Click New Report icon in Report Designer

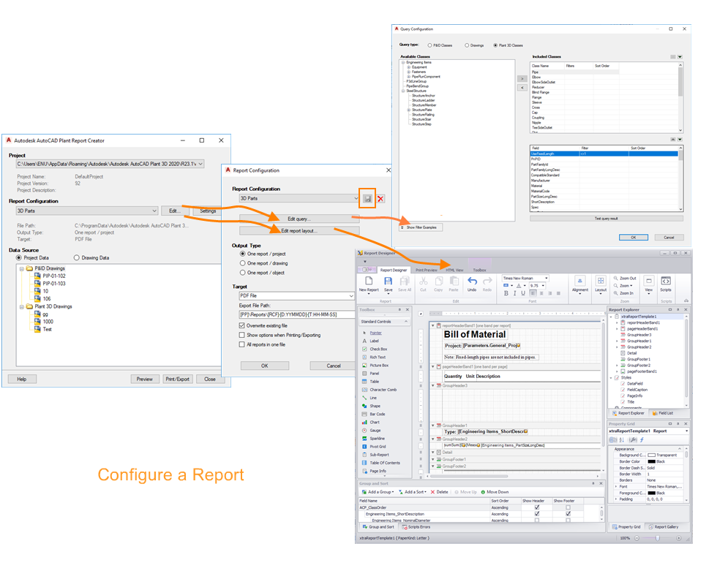369,281
